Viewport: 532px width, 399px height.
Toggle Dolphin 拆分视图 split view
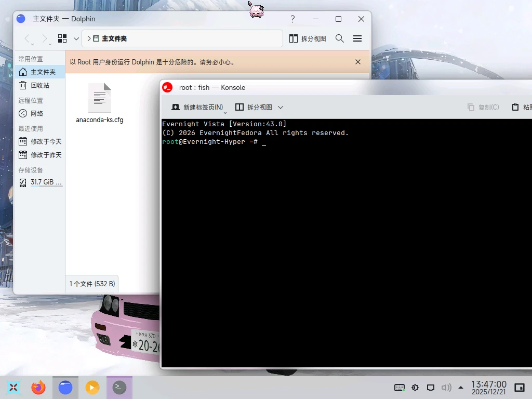(308, 38)
